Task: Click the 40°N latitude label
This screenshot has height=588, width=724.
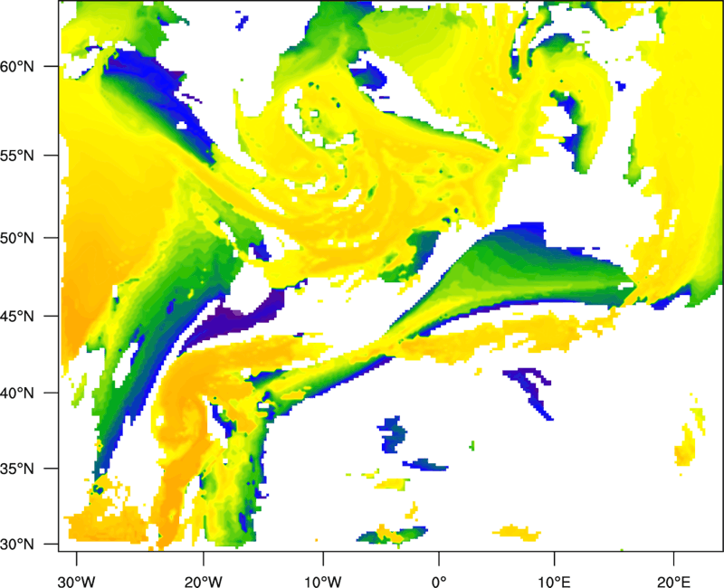Action: pyautogui.click(x=16, y=394)
